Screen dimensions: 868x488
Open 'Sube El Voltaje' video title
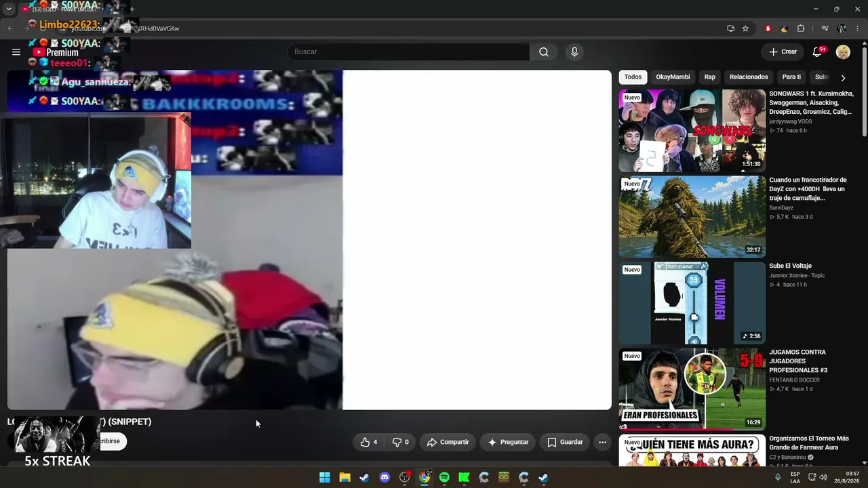click(x=791, y=266)
